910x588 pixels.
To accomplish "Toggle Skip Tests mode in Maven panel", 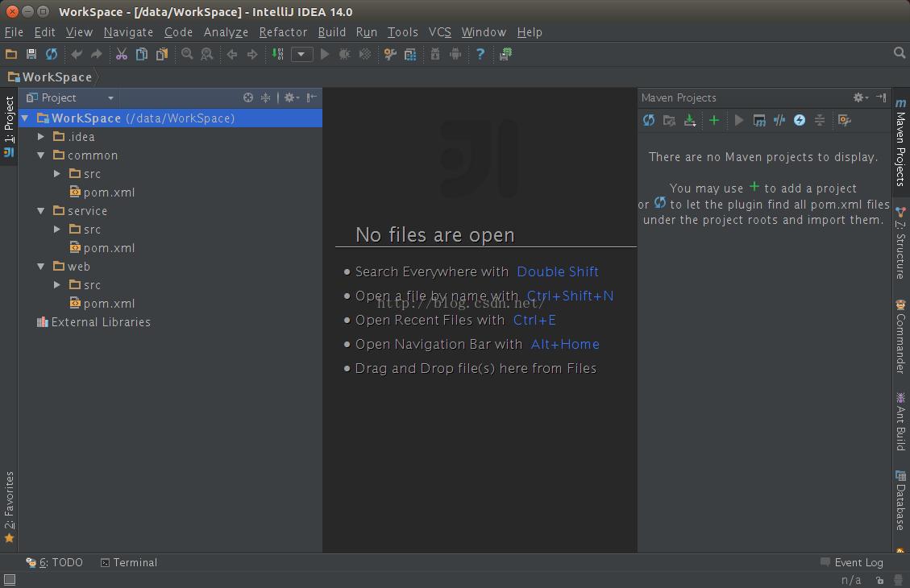I will coord(800,120).
